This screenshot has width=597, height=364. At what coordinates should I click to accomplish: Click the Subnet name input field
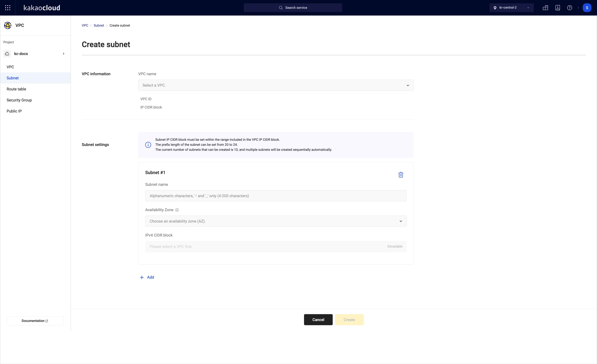click(276, 196)
